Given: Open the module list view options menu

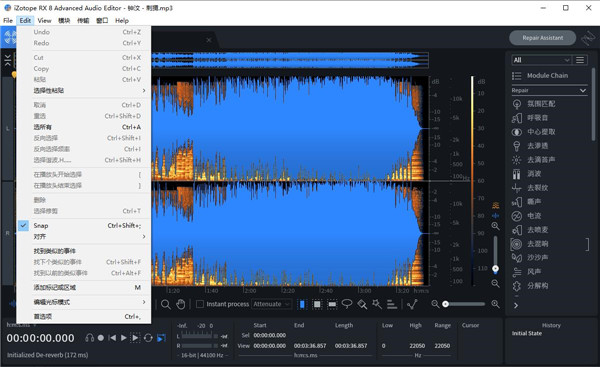Looking at the screenshot, I should click(580, 60).
